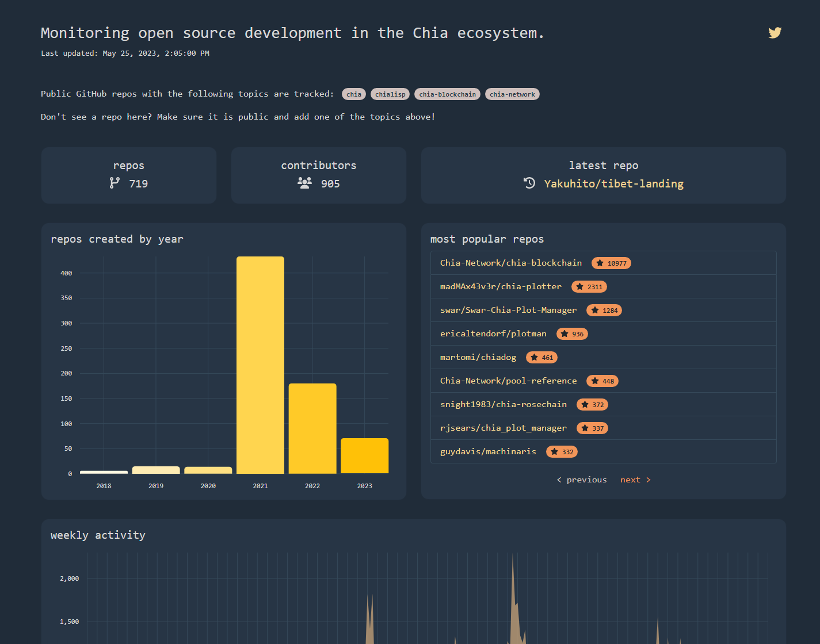This screenshot has width=820, height=644.
Task: Open the martomi/chiadog repo
Action: 478,357
